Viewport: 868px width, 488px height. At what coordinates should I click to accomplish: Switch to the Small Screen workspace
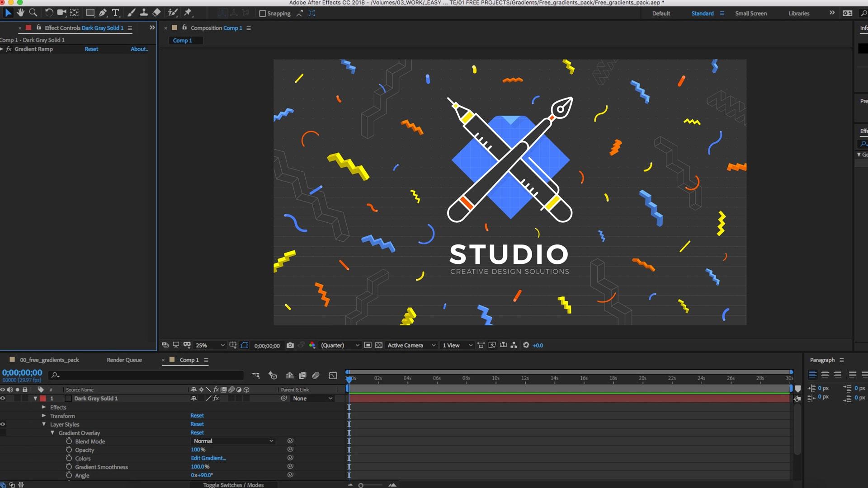pyautogui.click(x=750, y=14)
